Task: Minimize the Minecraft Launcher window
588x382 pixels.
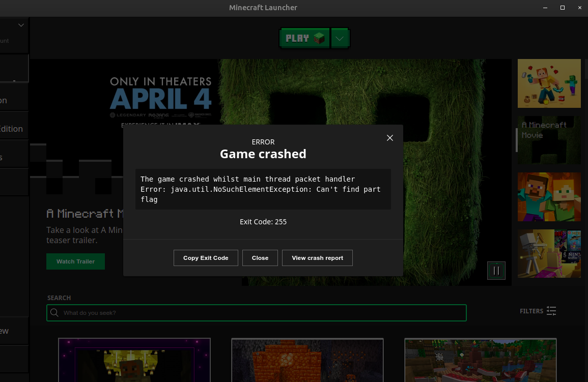Action: [x=545, y=8]
